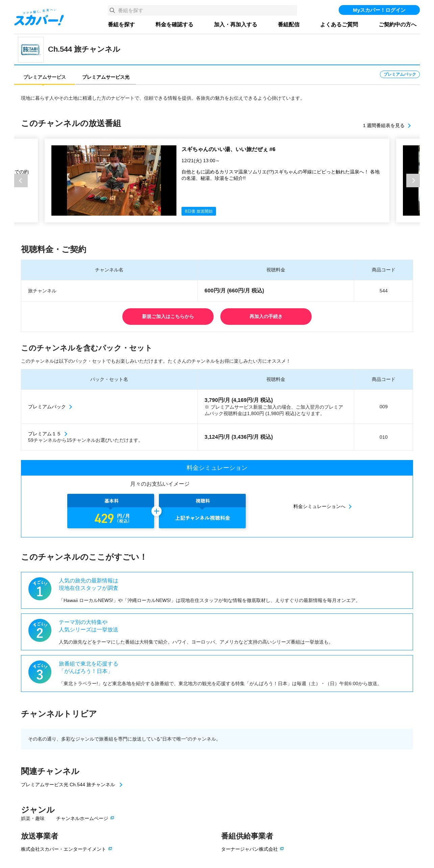This screenshot has height=868, width=434.
Task: Click the product code 010 cell
Action: (x=384, y=437)
